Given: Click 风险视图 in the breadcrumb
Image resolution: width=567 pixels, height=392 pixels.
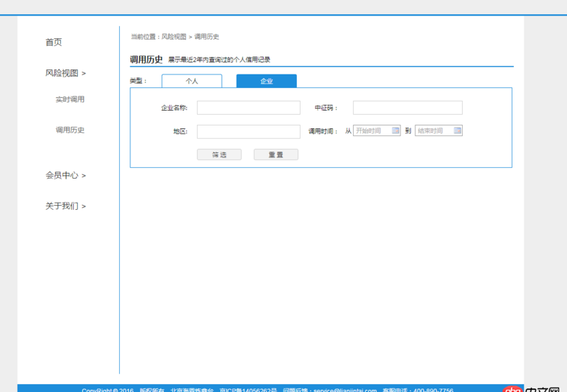Looking at the screenshot, I should (x=174, y=37).
